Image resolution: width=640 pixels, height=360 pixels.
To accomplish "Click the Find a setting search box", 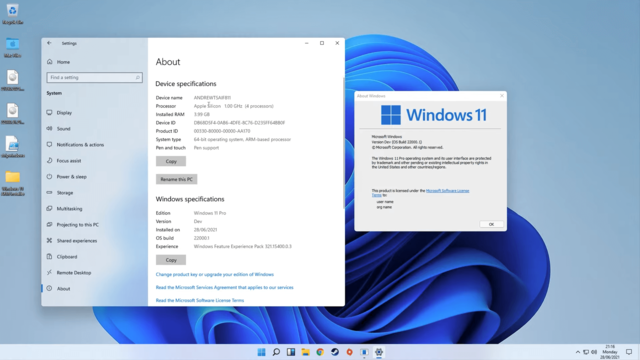I will coord(94,78).
